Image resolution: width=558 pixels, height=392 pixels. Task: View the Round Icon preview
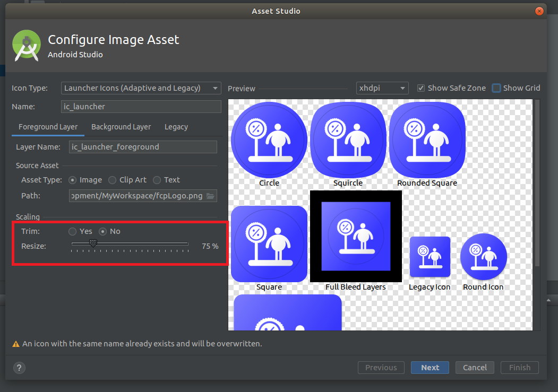483,257
